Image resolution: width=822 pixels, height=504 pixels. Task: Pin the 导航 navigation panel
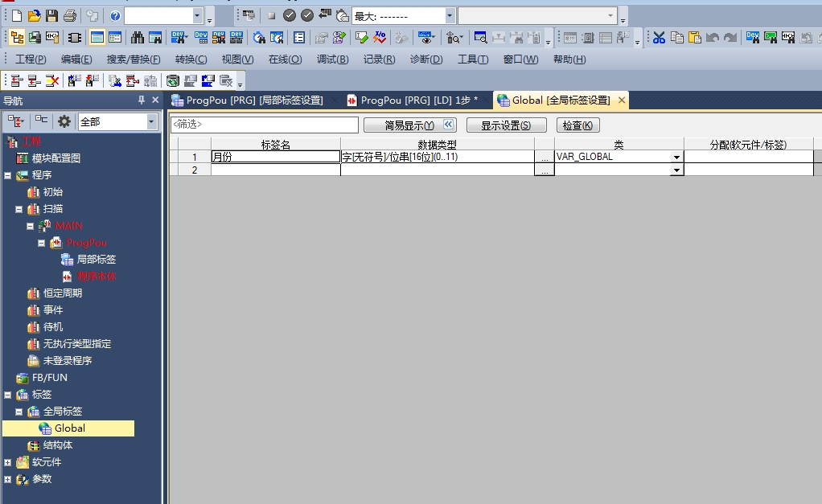point(142,100)
